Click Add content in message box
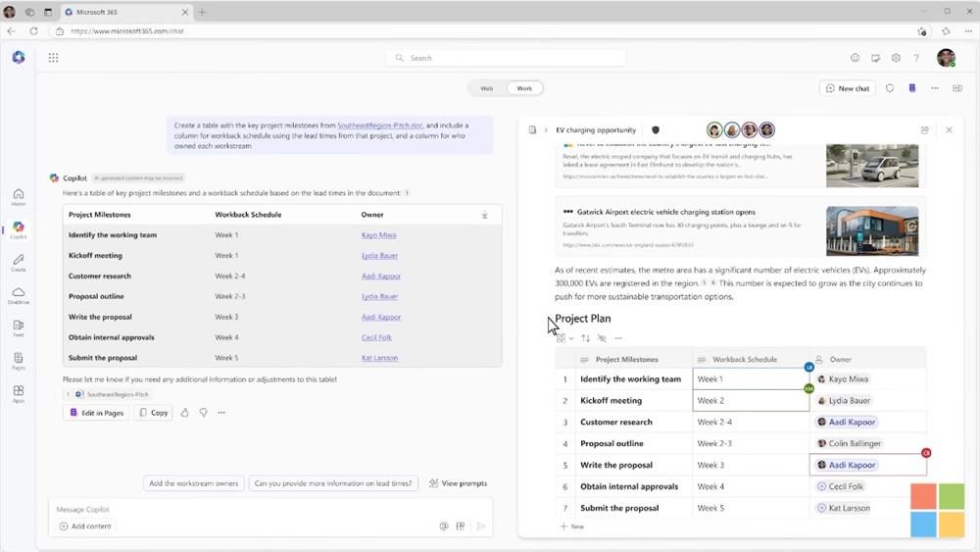 pyautogui.click(x=85, y=527)
